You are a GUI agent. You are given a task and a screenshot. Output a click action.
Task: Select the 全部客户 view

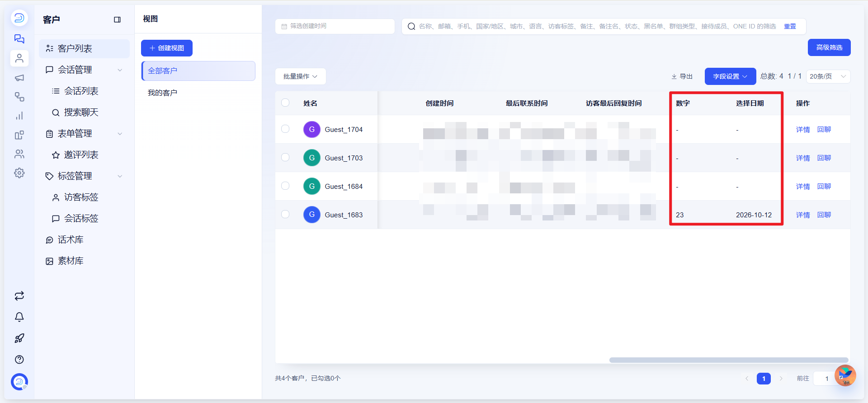198,71
